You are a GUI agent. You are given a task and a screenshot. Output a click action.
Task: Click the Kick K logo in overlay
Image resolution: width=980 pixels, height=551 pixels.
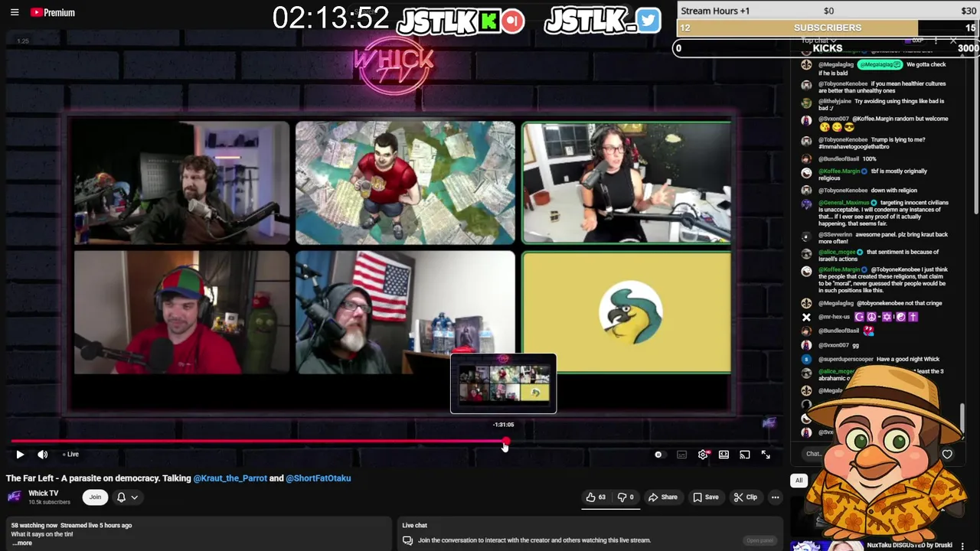tap(488, 21)
